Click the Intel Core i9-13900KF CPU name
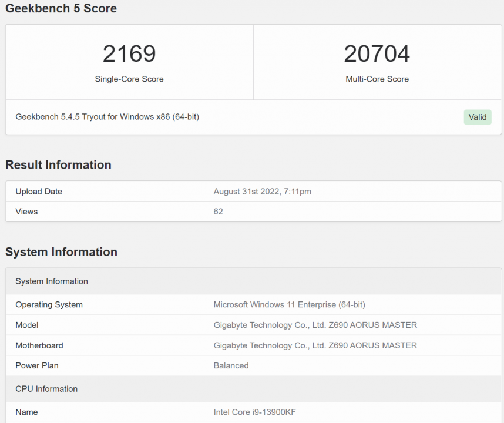This screenshot has height=423, width=504. (x=259, y=412)
